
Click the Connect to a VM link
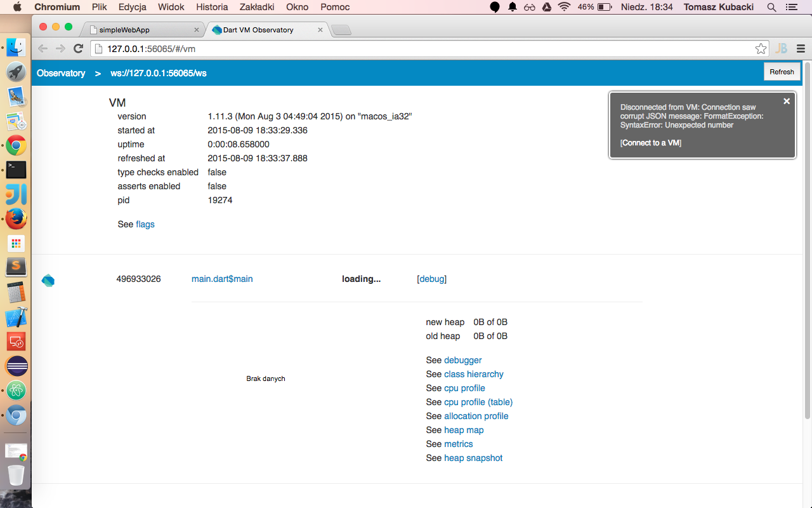pyautogui.click(x=651, y=143)
